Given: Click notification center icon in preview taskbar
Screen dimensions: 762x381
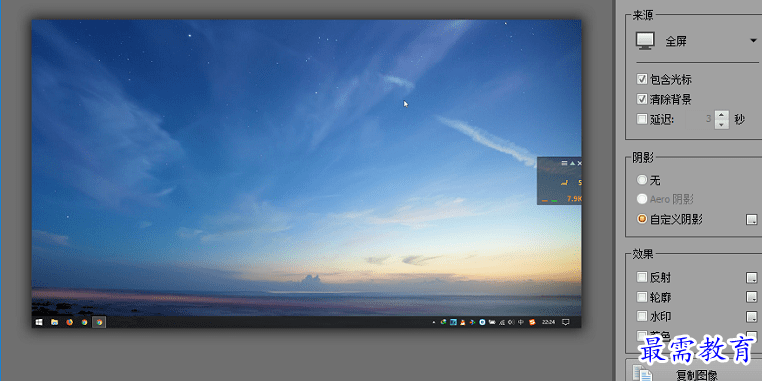Looking at the screenshot, I should [x=566, y=322].
